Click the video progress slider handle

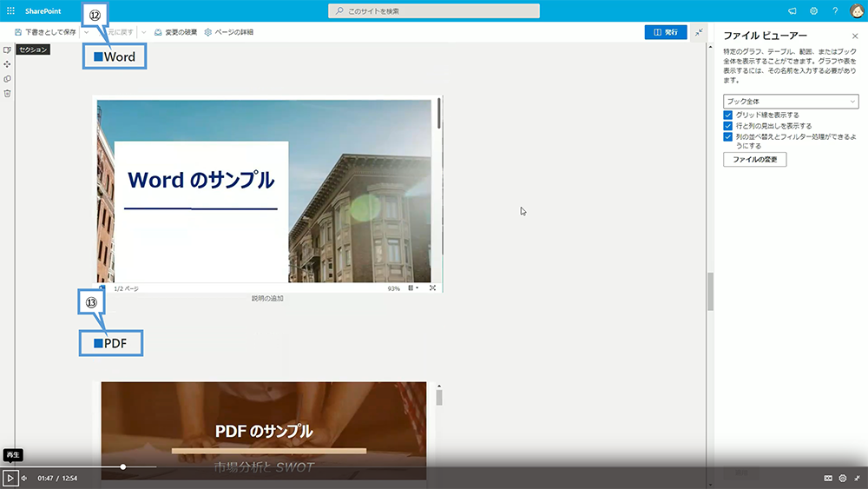(x=123, y=466)
